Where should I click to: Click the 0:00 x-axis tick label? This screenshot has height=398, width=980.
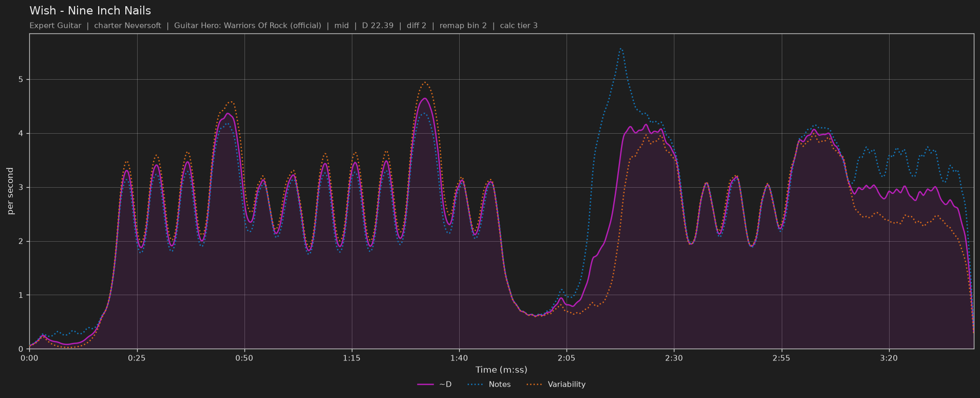(x=29, y=358)
